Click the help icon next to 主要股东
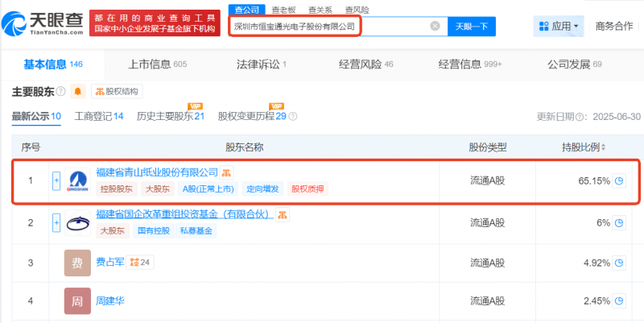Image resolution: width=644 pixels, height=323 pixels. (61, 91)
